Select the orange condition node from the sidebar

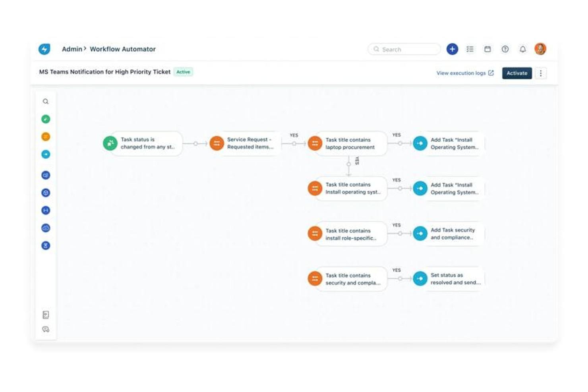pyautogui.click(x=46, y=136)
